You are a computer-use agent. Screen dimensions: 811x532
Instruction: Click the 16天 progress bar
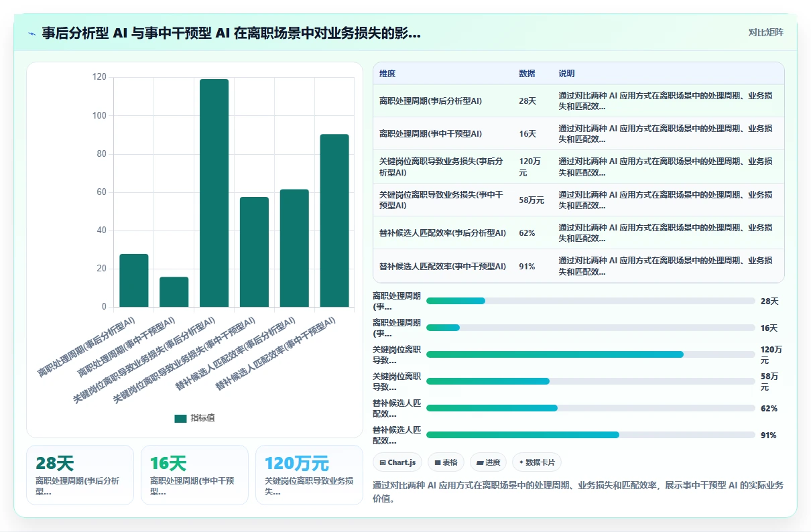tap(590, 328)
